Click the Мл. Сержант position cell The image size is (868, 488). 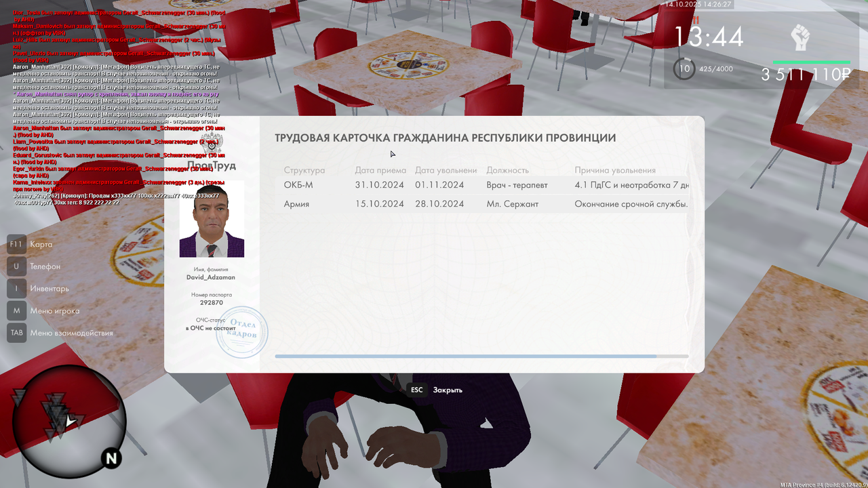click(x=513, y=204)
